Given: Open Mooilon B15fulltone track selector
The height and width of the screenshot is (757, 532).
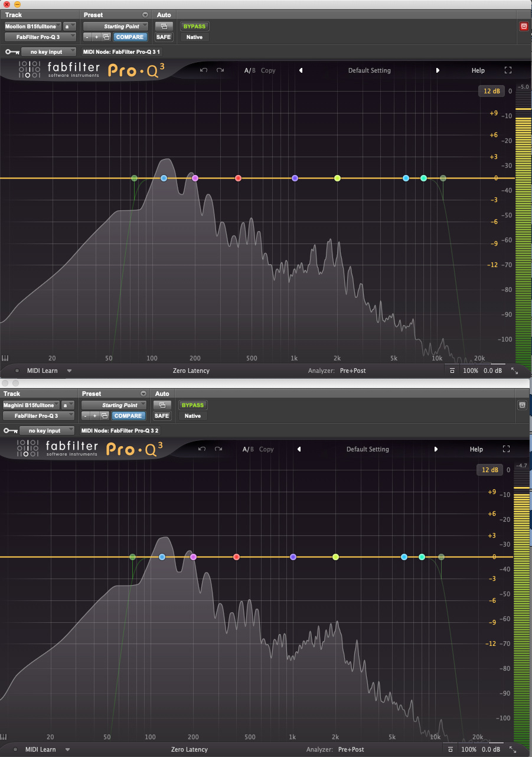Looking at the screenshot, I should click(32, 26).
